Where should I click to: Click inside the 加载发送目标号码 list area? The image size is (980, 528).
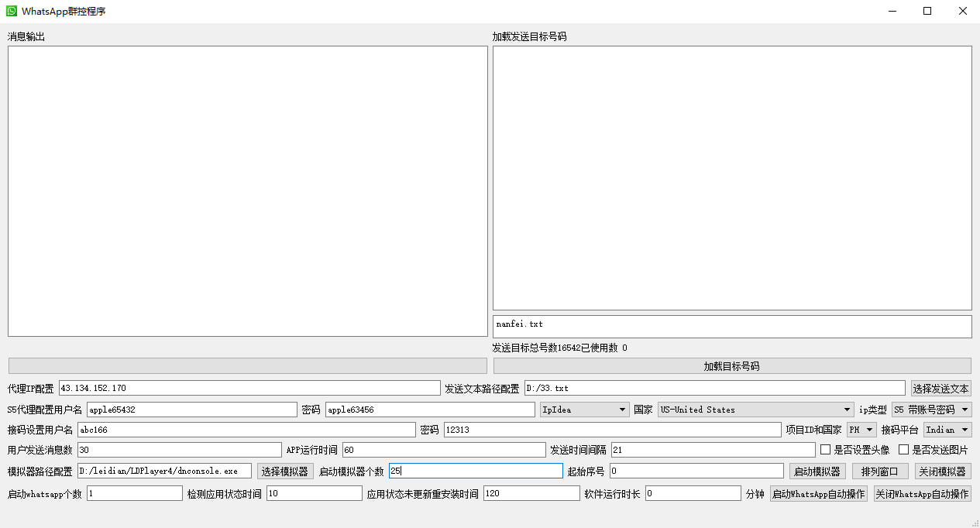click(x=732, y=178)
